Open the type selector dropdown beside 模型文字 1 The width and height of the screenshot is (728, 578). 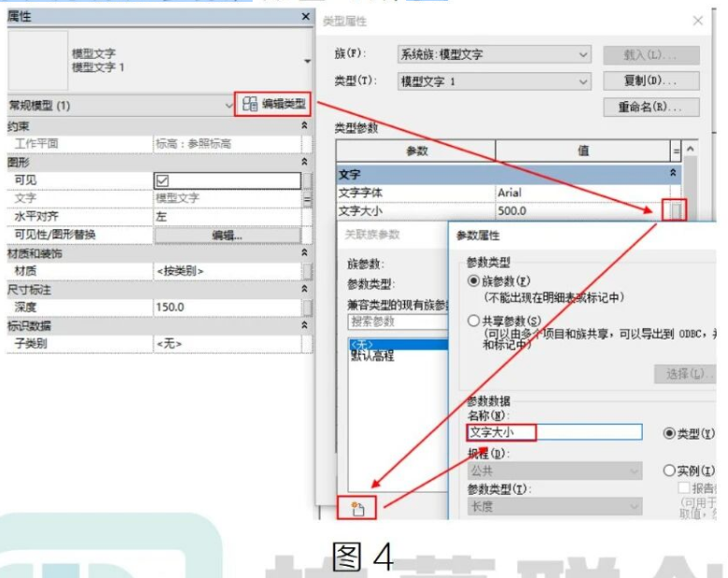click(x=307, y=61)
